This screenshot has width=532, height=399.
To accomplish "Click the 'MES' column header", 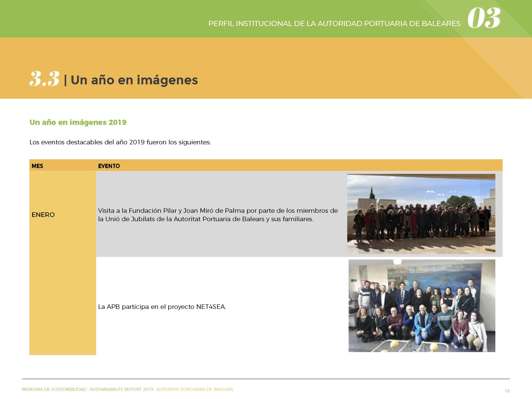I will click(37, 166).
